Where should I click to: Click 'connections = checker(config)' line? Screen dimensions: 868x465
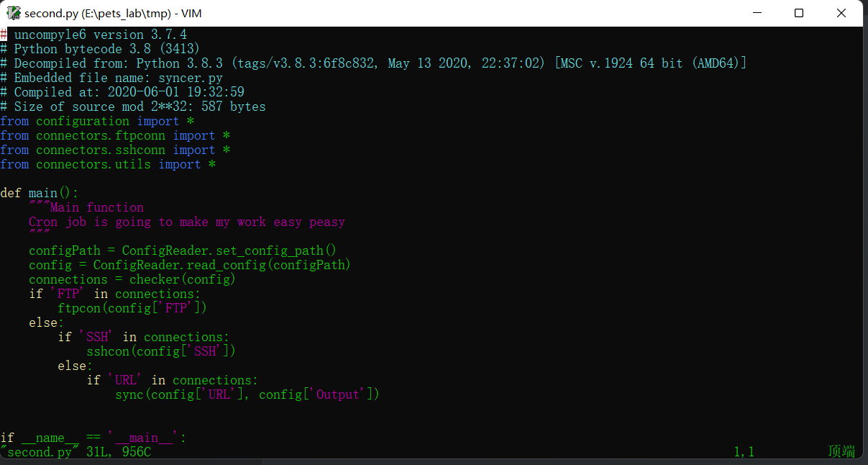pos(132,279)
